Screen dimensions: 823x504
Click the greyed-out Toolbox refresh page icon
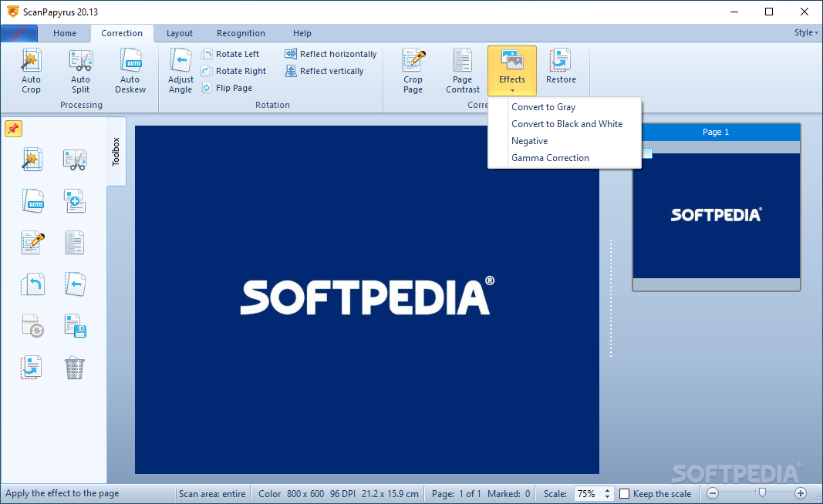32,325
